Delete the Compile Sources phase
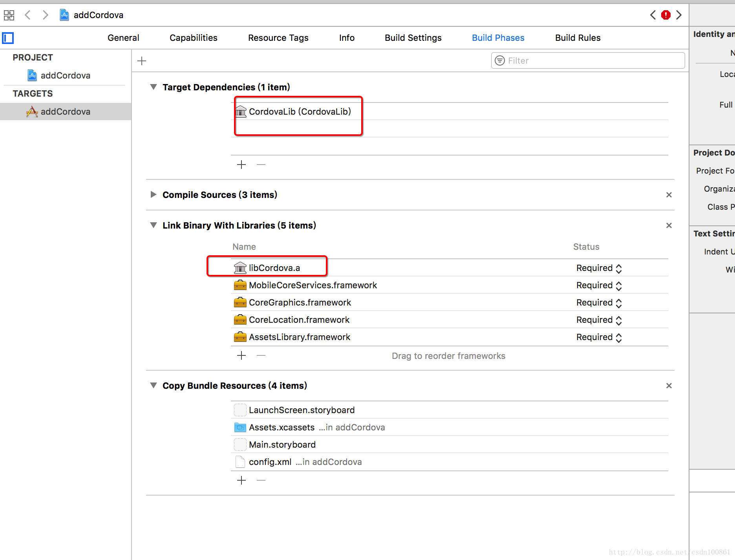 [x=669, y=195]
